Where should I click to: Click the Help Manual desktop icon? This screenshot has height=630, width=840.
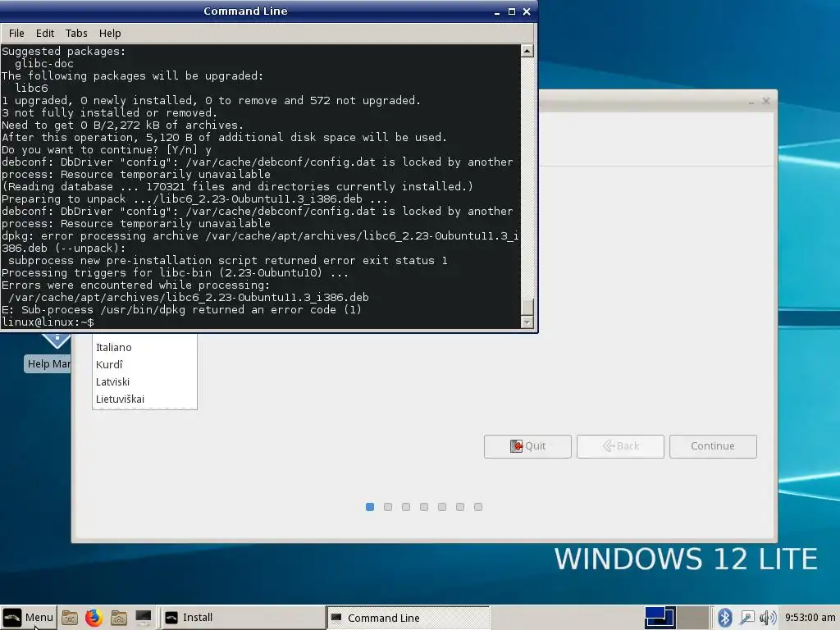click(x=48, y=354)
